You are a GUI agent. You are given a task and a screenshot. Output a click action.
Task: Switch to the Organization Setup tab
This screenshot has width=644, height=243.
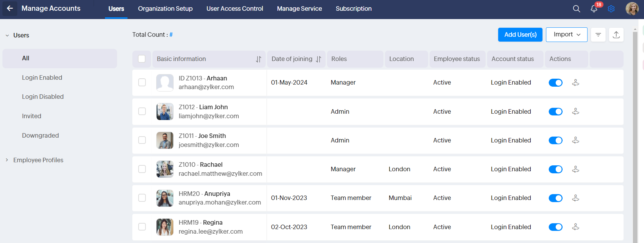tap(165, 9)
